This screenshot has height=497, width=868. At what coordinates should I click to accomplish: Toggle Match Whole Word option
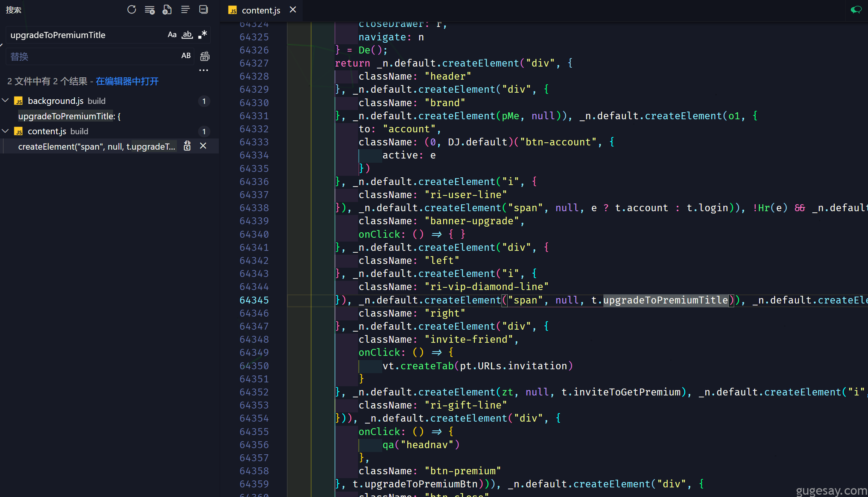[187, 35]
